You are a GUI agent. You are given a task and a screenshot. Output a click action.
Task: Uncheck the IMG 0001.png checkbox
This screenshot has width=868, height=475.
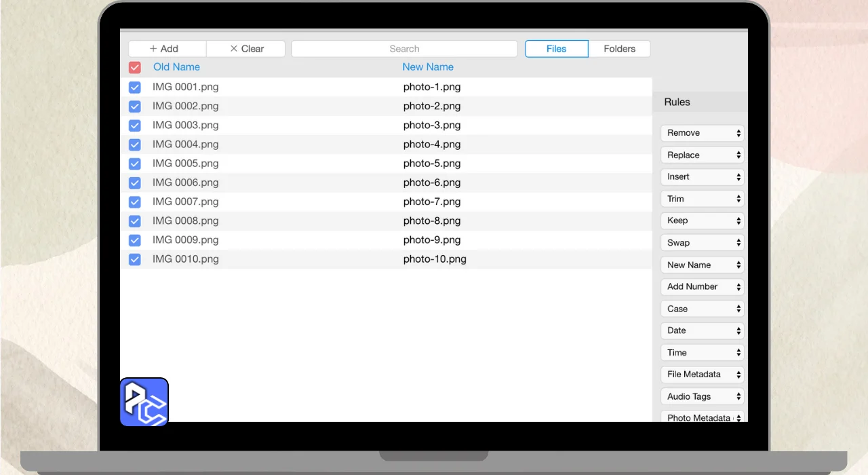tap(134, 87)
